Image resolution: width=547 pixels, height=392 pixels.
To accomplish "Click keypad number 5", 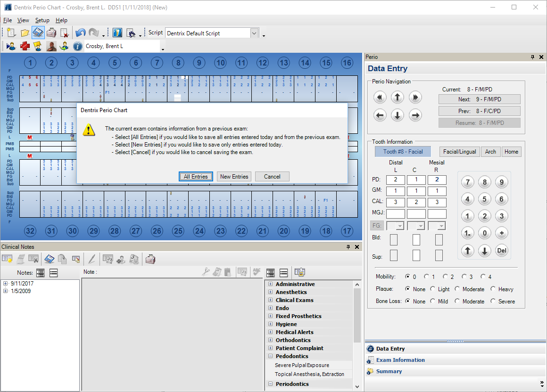I will (x=485, y=199).
